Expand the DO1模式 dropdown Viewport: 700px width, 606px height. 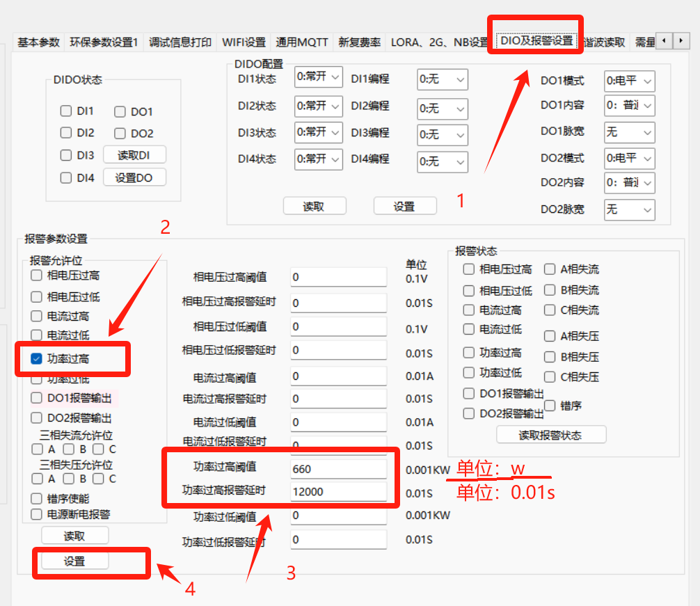coord(629,81)
